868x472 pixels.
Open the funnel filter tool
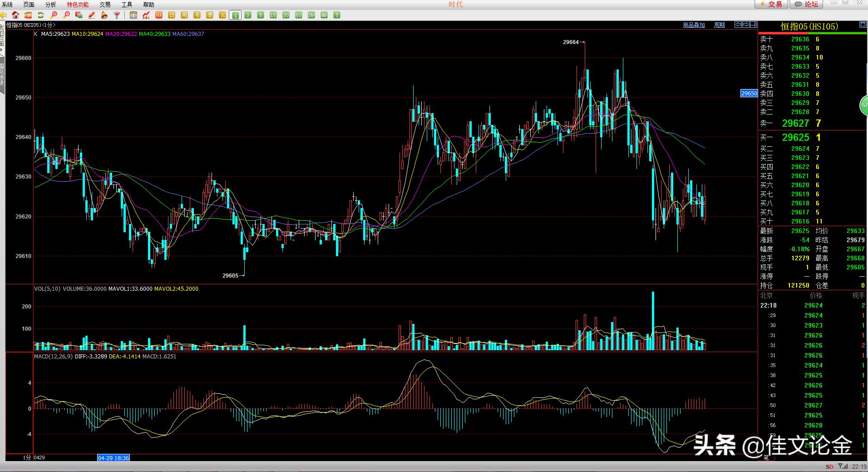pos(117,15)
